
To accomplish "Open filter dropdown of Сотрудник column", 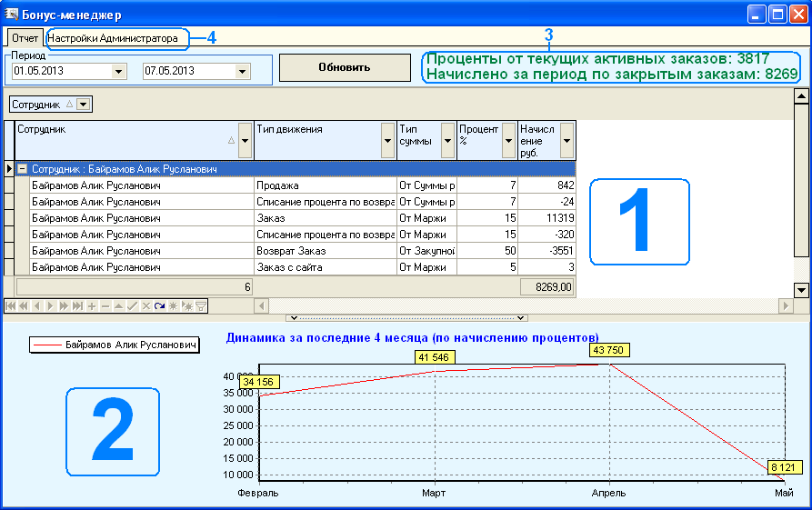I will (x=245, y=141).
